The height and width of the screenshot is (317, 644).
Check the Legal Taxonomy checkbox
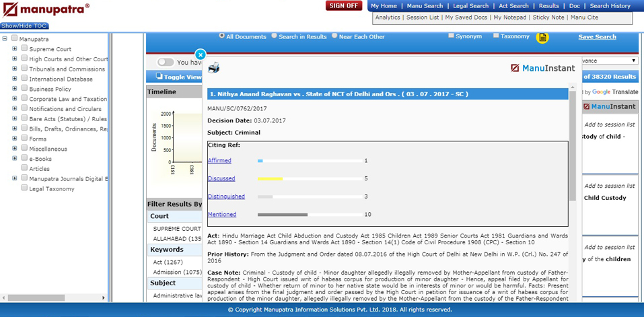(x=24, y=188)
